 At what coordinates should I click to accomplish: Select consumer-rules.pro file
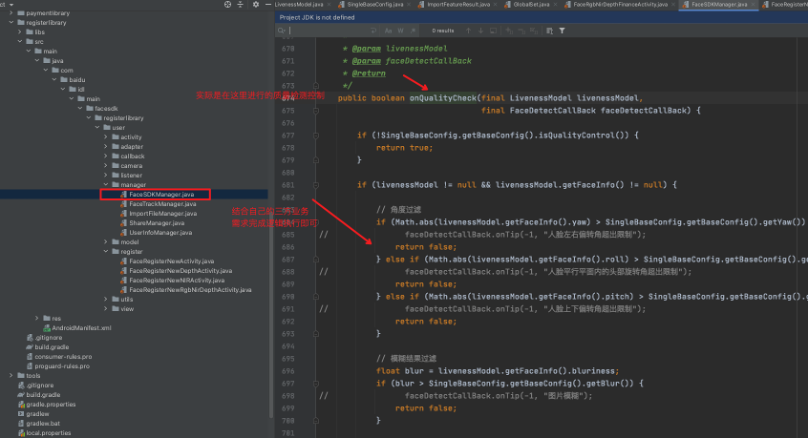point(59,357)
